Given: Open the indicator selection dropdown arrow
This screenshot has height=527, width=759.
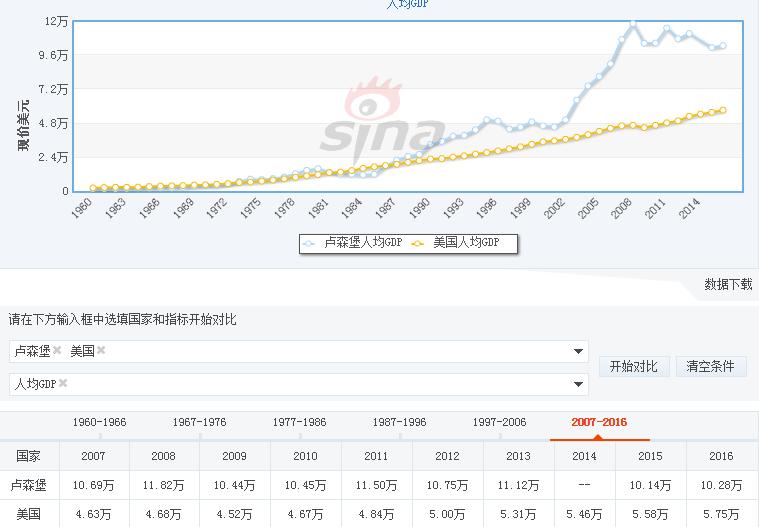Looking at the screenshot, I should click(x=578, y=384).
